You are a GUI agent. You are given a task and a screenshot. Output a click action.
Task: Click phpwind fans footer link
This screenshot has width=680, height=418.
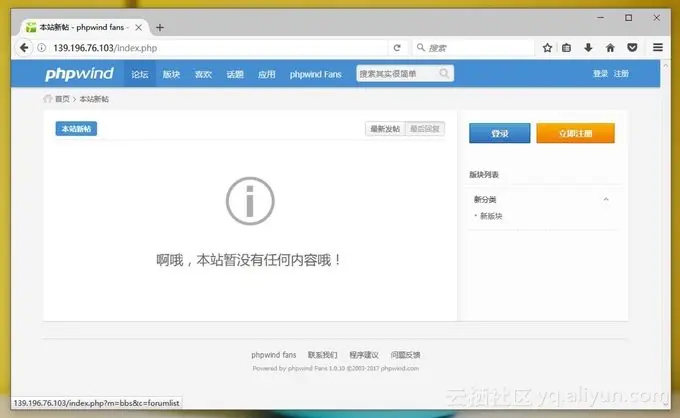tap(274, 355)
